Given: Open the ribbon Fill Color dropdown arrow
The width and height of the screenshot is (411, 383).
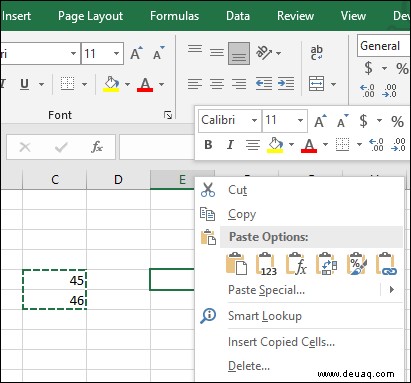Looking at the screenshot, I should 127,84.
